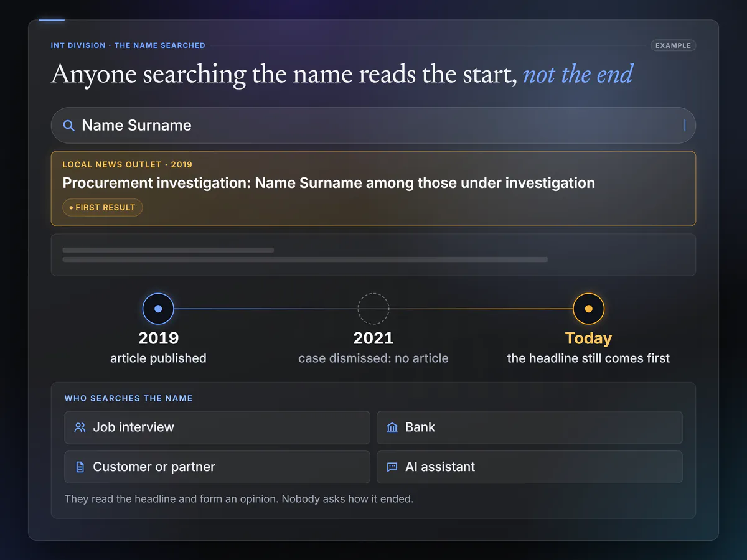Click the 'INT DIVISION · THE NAME SEARCHED' label
747x560 pixels.
coord(128,45)
